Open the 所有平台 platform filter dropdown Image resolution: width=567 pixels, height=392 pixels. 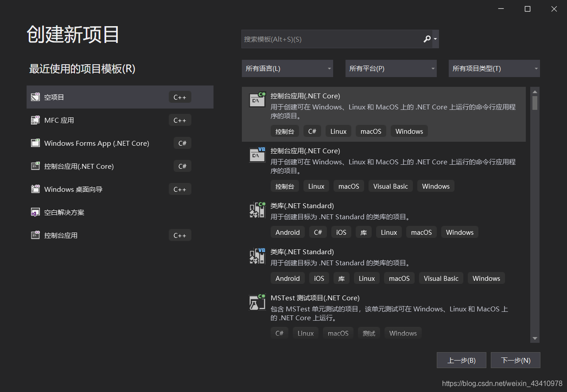pos(391,69)
